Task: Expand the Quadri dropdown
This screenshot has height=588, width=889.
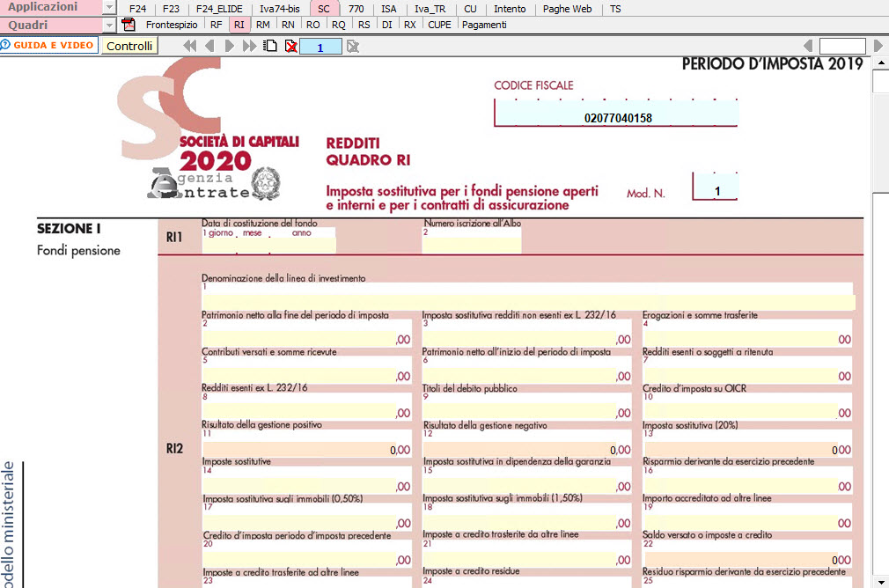Action: 110,25
